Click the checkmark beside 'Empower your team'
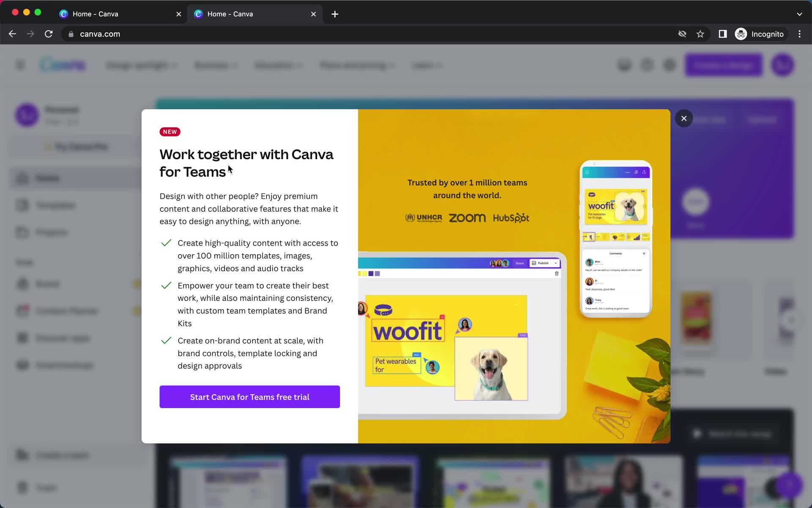Screen dimensions: 812x508 point(166,285)
